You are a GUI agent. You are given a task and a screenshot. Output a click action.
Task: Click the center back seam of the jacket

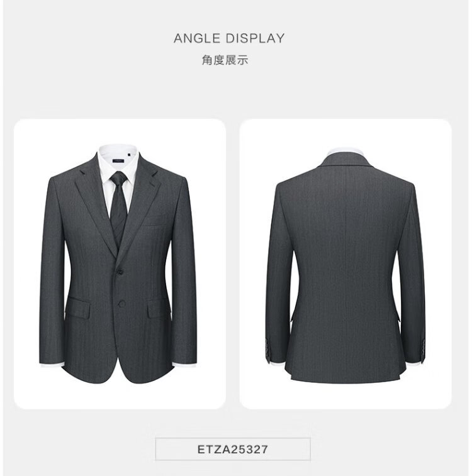(x=346, y=243)
